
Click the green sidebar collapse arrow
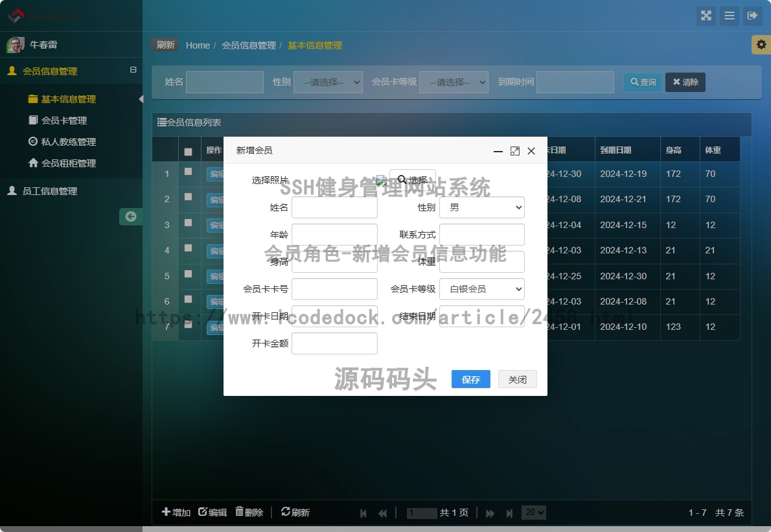[x=131, y=216]
